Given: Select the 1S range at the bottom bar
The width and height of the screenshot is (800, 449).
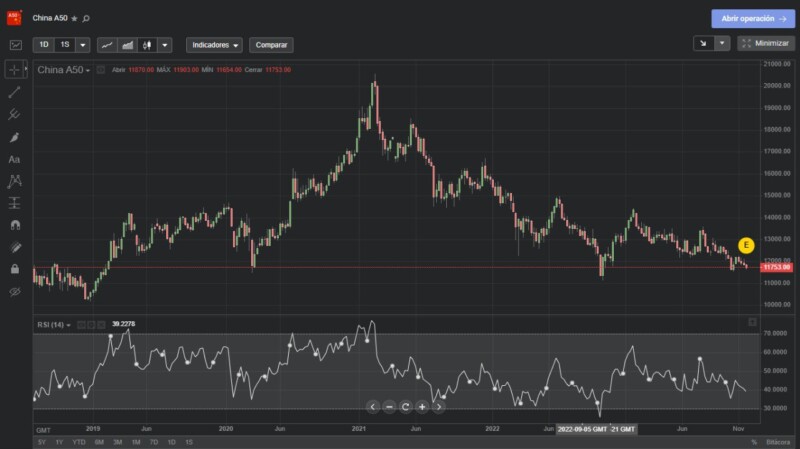Looking at the screenshot, I should [x=189, y=442].
